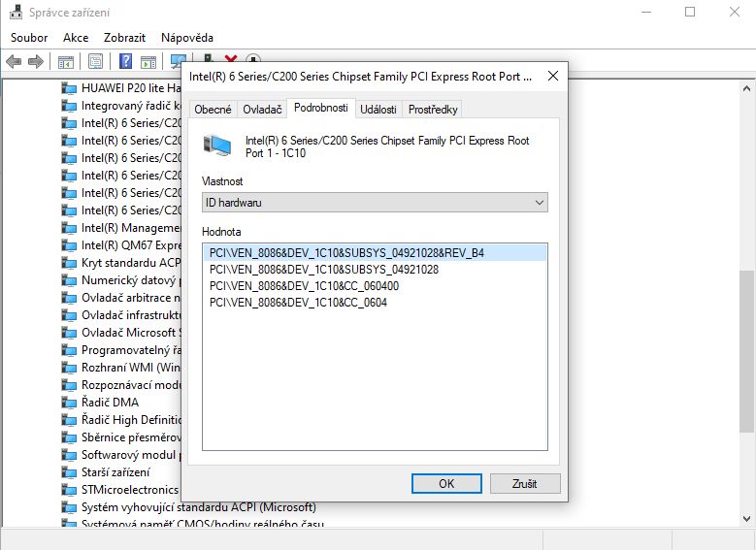Screen dimensions: 756x550
Task: Click the blue question mark help icon
Action: pos(125,62)
